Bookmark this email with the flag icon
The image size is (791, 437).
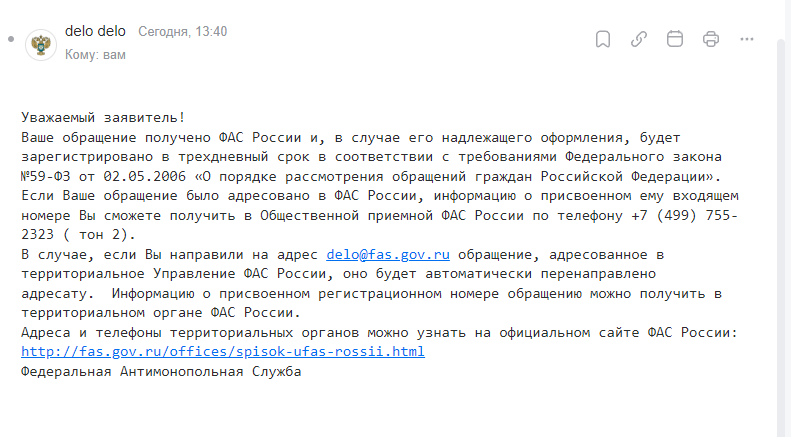[603, 39]
